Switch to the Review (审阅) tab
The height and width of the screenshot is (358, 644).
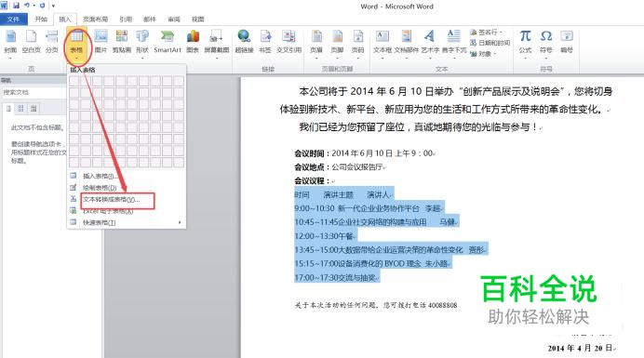pyautogui.click(x=174, y=20)
